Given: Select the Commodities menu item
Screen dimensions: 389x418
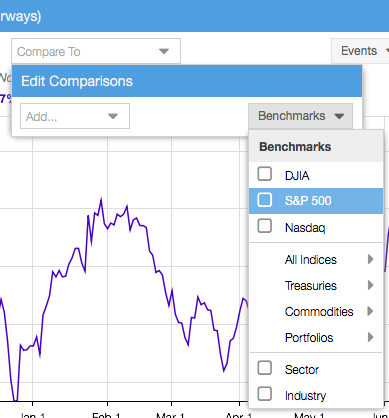Looking at the screenshot, I should point(316,312).
